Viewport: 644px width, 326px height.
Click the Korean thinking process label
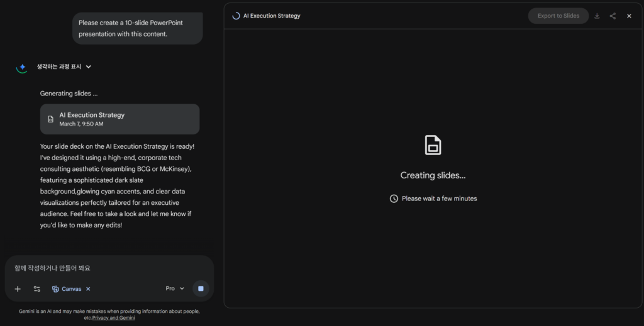point(58,67)
